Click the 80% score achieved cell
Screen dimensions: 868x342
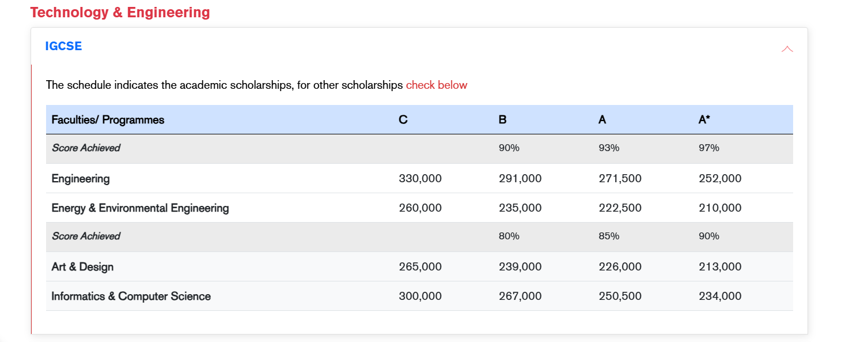pos(509,236)
